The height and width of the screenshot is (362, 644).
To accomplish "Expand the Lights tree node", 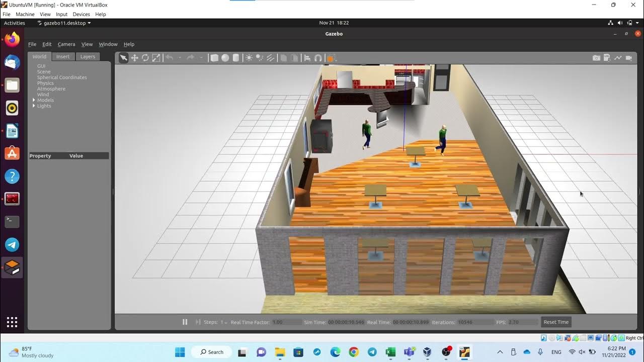I will point(34,106).
